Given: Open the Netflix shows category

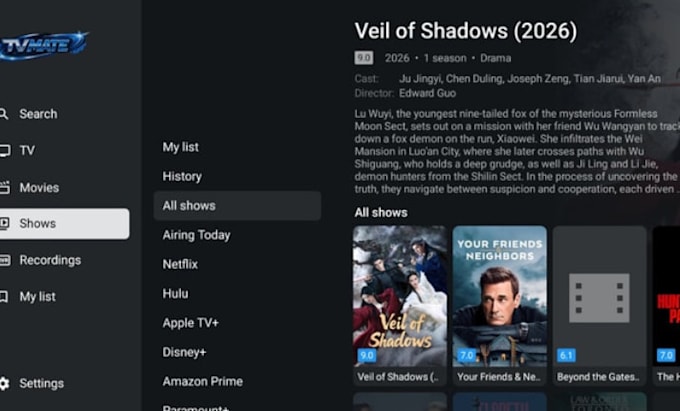Looking at the screenshot, I should 180,264.
